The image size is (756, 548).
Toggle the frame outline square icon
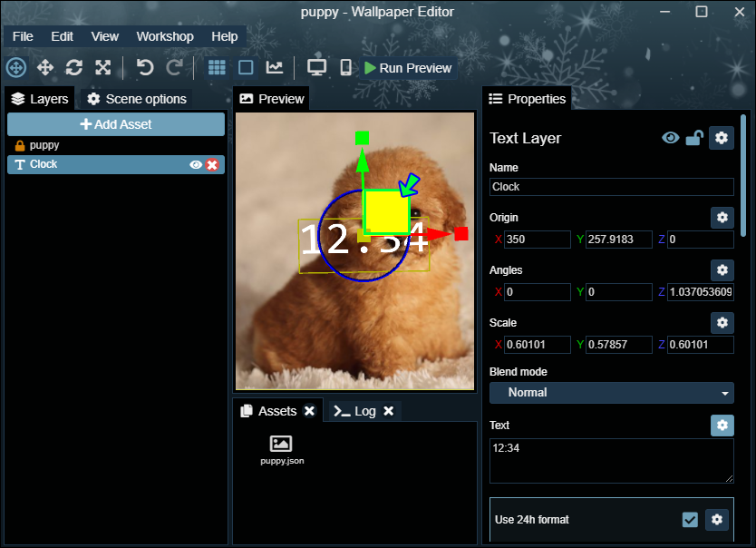click(x=246, y=67)
